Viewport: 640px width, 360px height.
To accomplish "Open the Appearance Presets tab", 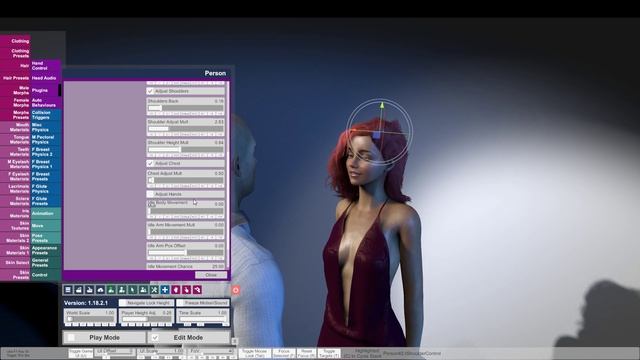I will pyautogui.click(x=46, y=250).
